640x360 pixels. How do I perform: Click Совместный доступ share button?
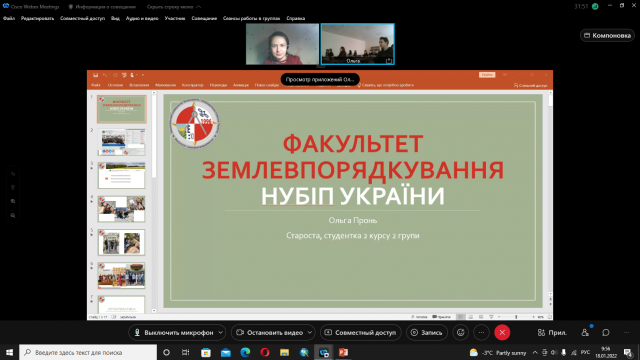click(x=361, y=333)
